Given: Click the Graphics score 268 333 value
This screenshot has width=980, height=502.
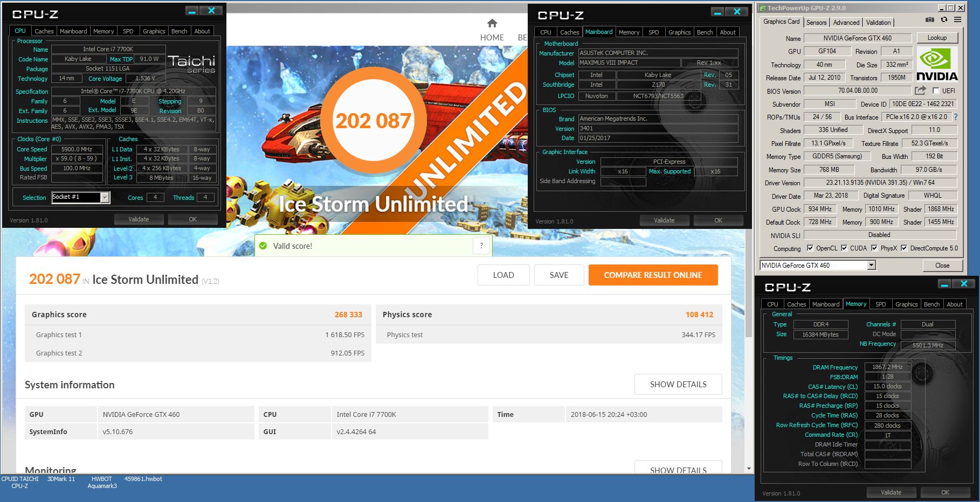Looking at the screenshot, I should (348, 315).
